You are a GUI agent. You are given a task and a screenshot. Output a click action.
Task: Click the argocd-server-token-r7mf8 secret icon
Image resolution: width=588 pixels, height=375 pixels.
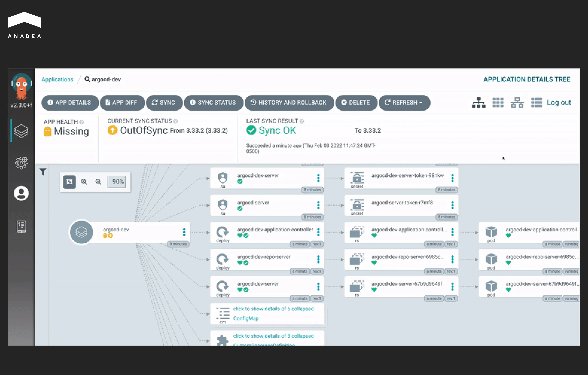point(357,205)
